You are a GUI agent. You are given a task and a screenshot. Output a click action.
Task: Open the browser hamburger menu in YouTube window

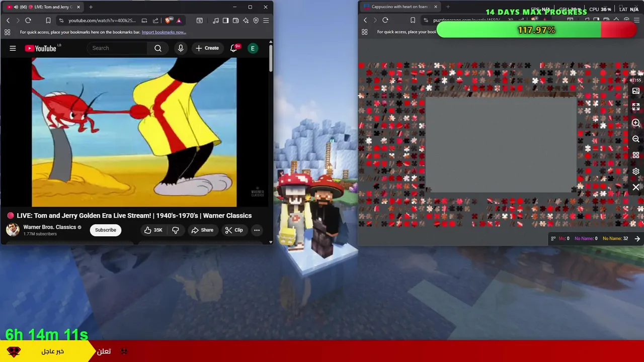click(266, 21)
